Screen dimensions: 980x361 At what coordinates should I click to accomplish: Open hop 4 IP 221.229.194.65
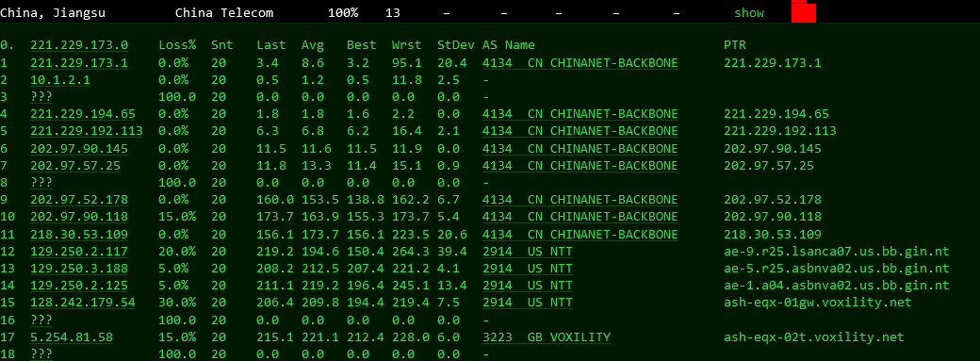pyautogui.click(x=83, y=114)
